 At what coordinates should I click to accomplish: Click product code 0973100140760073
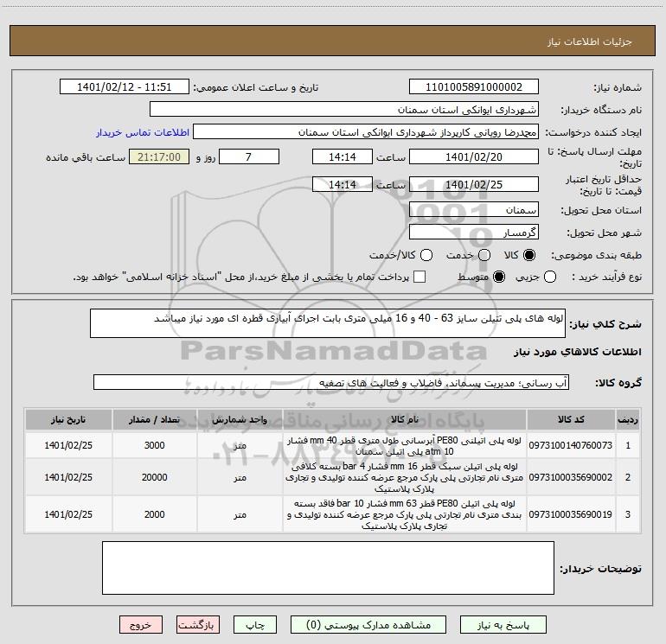pos(571,445)
